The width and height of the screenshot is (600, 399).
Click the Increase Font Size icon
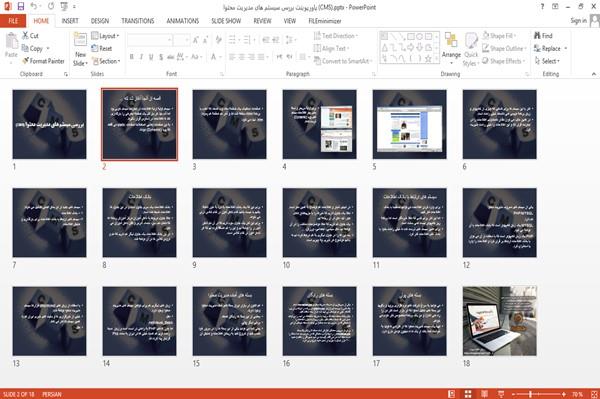(x=196, y=40)
